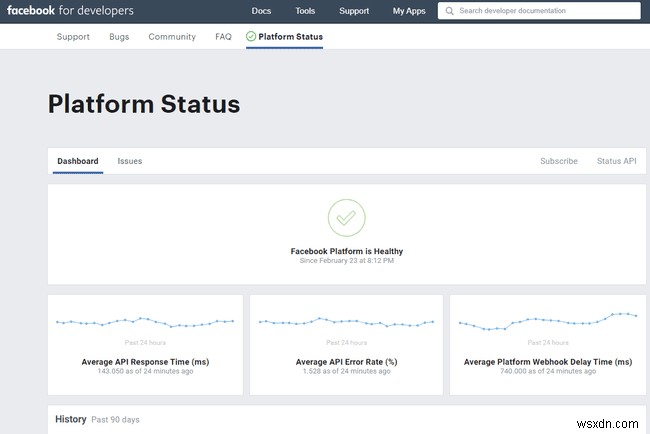Image resolution: width=650 pixels, height=434 pixels.
Task: Open the Docs menu
Action: (261, 11)
